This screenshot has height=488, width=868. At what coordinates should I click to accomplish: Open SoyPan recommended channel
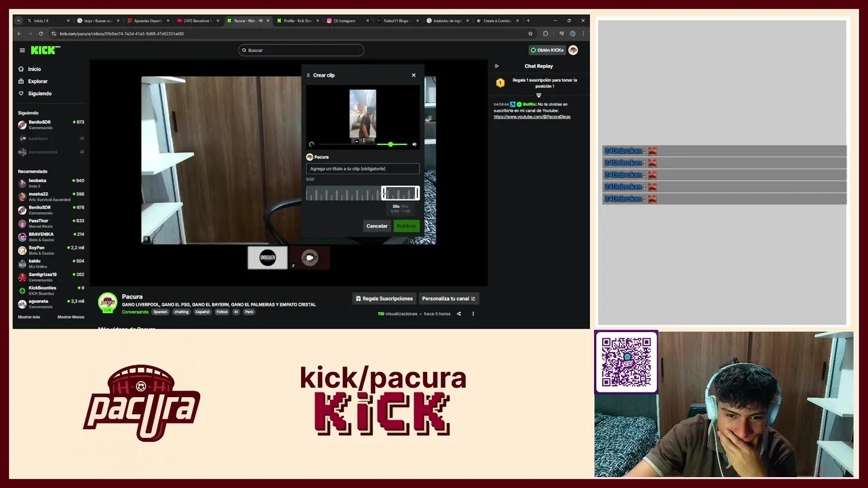pyautogui.click(x=51, y=250)
